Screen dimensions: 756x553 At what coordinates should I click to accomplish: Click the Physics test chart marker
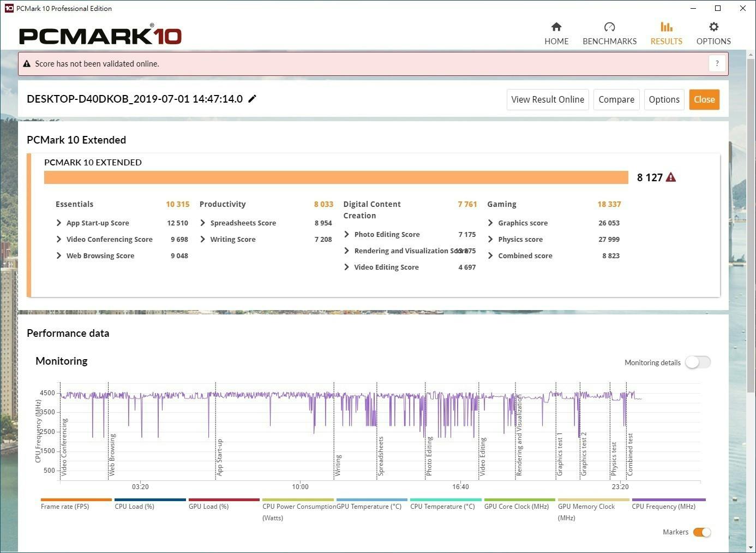coord(614,459)
